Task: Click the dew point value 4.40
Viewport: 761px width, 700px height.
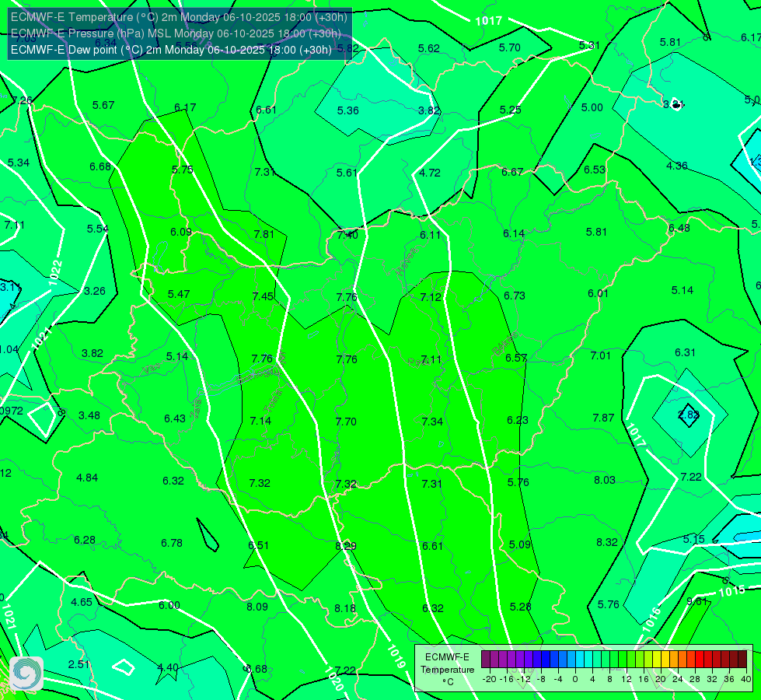Action: pyautogui.click(x=168, y=667)
